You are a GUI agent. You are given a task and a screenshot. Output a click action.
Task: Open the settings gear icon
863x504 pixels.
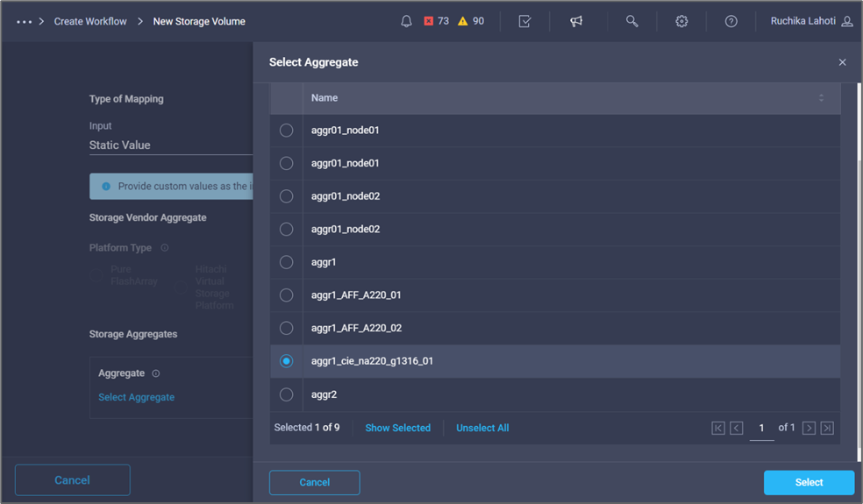tap(681, 21)
